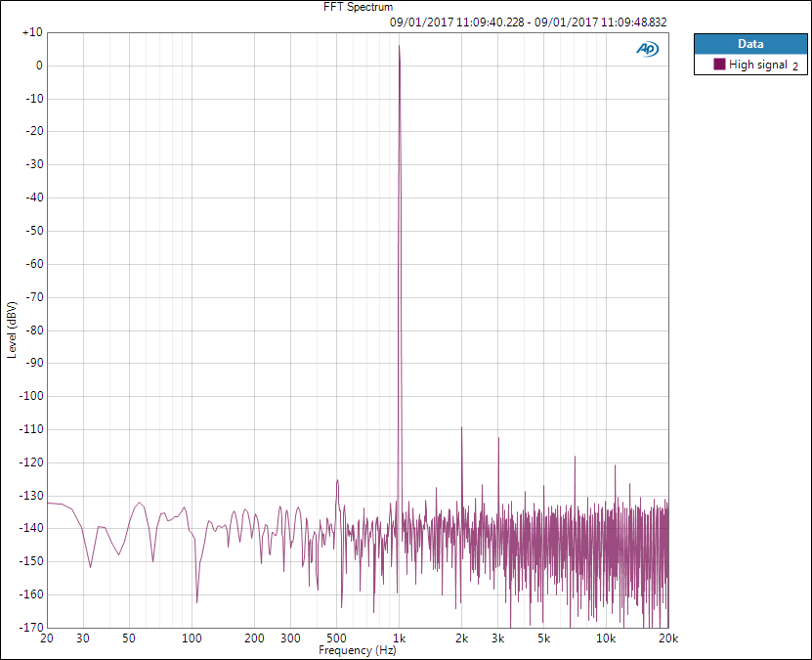
Task: Click the 3k frequency axis tick label
Action: point(498,638)
